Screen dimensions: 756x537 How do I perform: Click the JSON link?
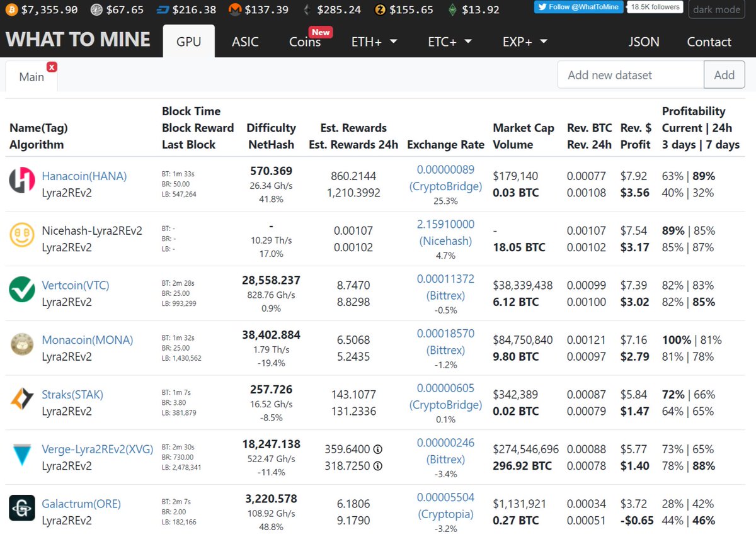coord(644,42)
